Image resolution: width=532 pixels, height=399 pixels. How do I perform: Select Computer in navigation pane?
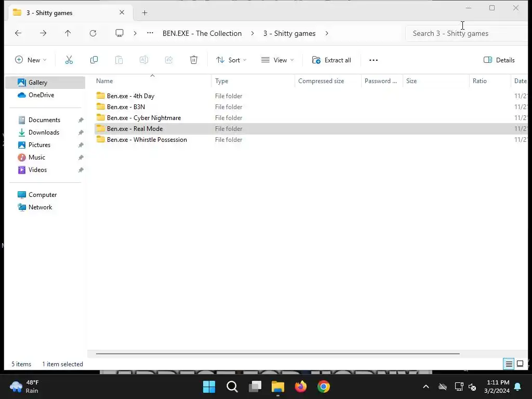pyautogui.click(x=45, y=195)
